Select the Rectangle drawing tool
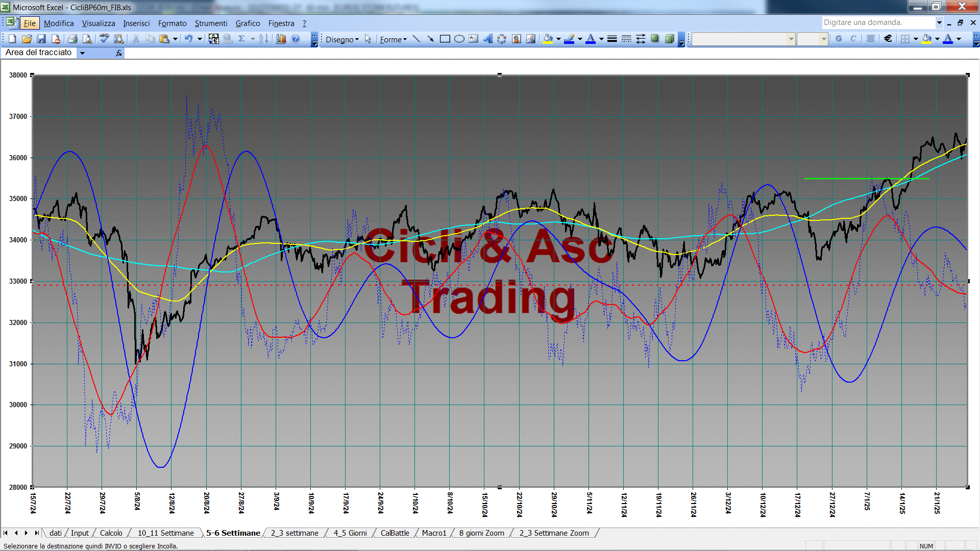Image resolution: width=980 pixels, height=551 pixels. tap(445, 39)
